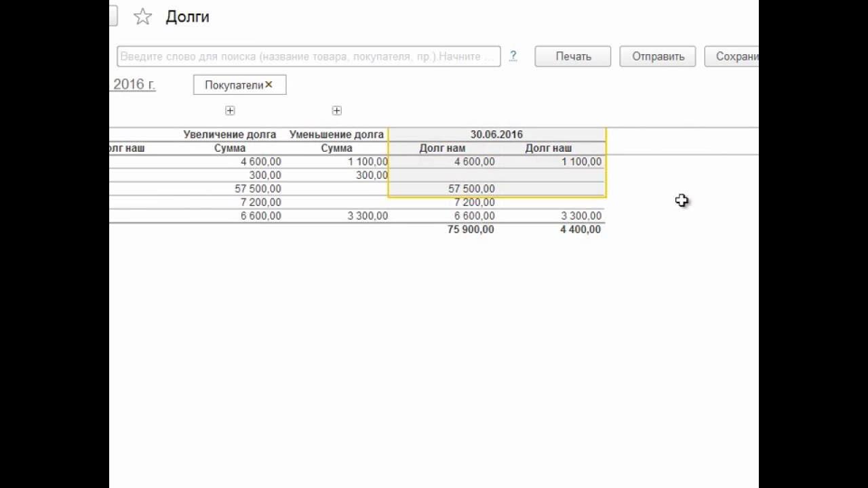Select the Уменьшение долга column header
This screenshot has height=488, width=868.
[x=336, y=134]
